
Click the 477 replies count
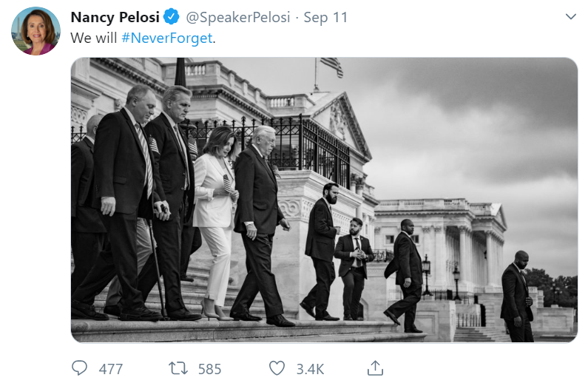click(110, 368)
